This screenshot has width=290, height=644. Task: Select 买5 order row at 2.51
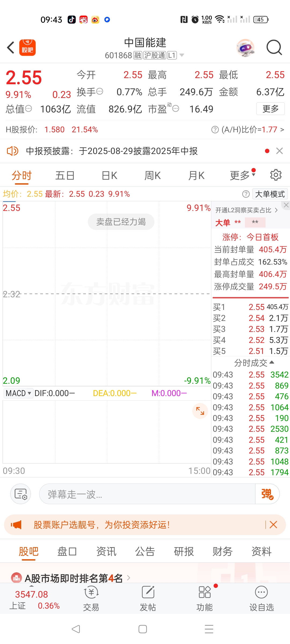tap(251, 351)
